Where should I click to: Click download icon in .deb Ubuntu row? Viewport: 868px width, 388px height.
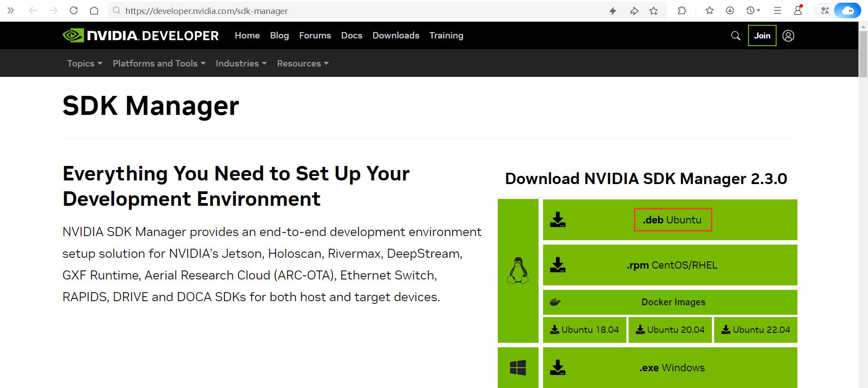coord(558,220)
